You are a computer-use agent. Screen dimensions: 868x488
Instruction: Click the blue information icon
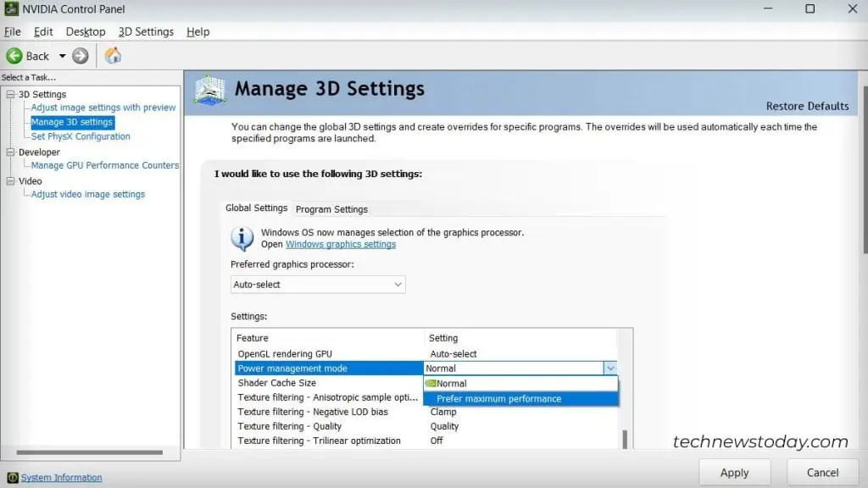pyautogui.click(x=242, y=238)
